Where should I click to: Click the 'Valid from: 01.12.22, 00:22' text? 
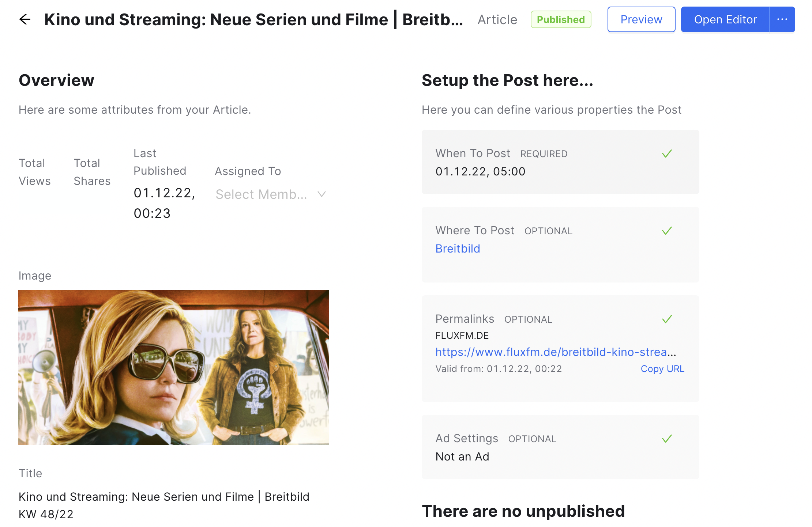click(499, 369)
